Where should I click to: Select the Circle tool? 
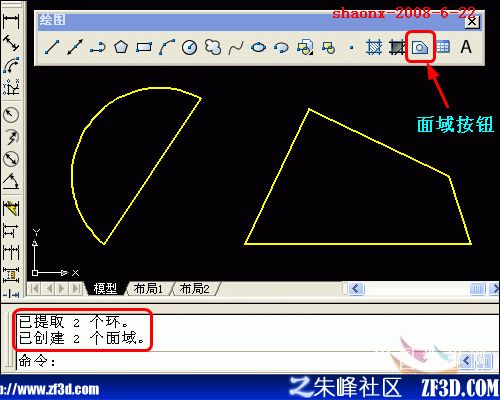click(190, 47)
